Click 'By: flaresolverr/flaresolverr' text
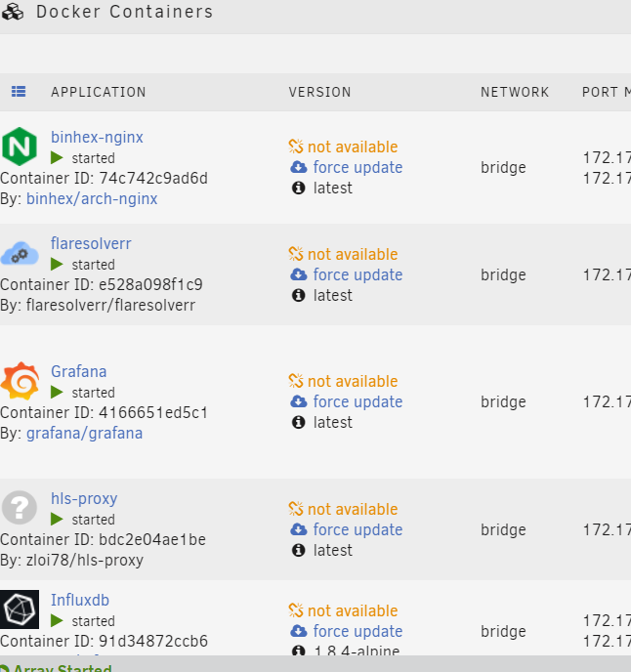Screen dimensions: 631x672 pos(98,305)
